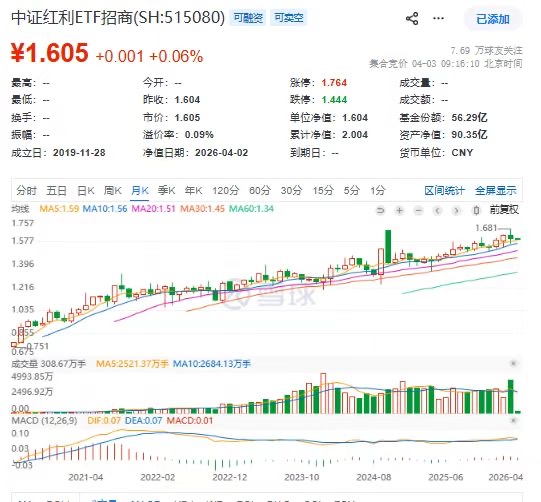The width and height of the screenshot is (541, 502).
Task: Select the 1分 interval tab
Action: [x=378, y=190]
